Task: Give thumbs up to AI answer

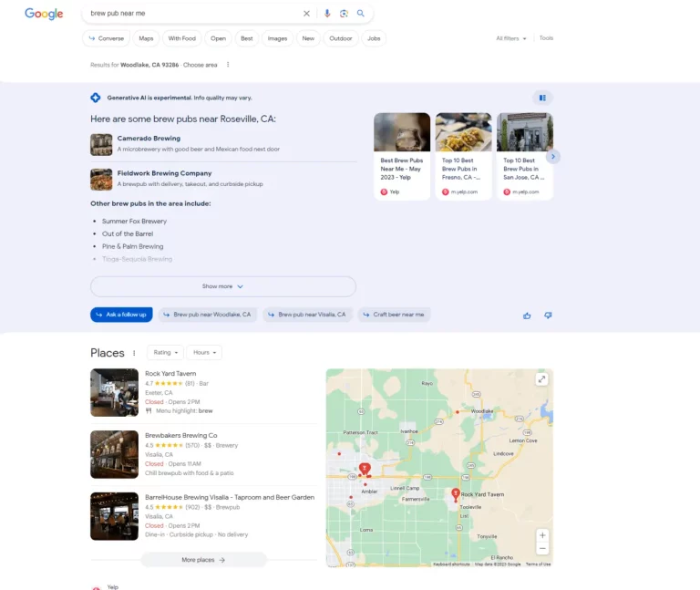Action: pyautogui.click(x=527, y=315)
